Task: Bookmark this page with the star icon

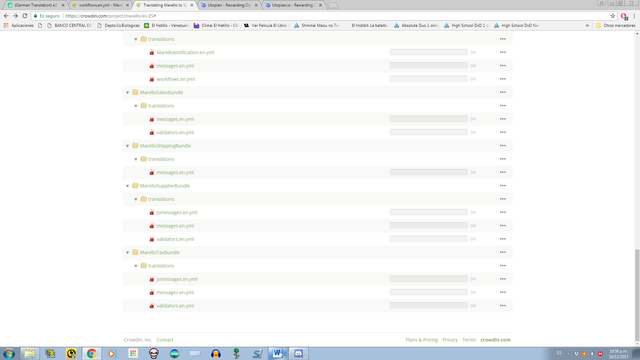Action: 613,16
